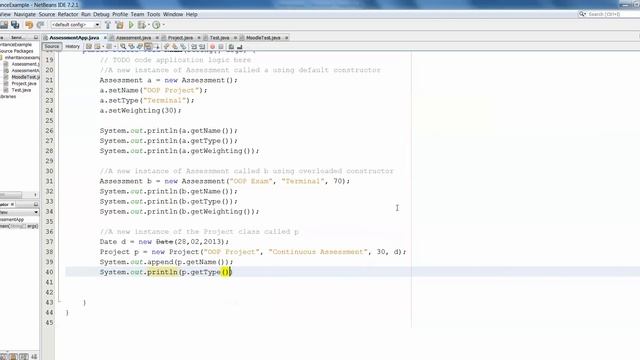
Task: Select the Source Packages tree node
Action: [x=16, y=51]
